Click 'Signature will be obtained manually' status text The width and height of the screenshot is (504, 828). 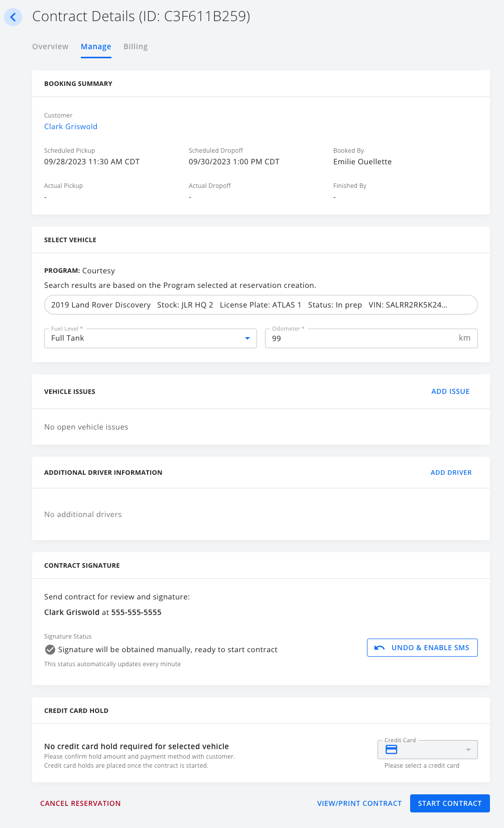coord(168,650)
